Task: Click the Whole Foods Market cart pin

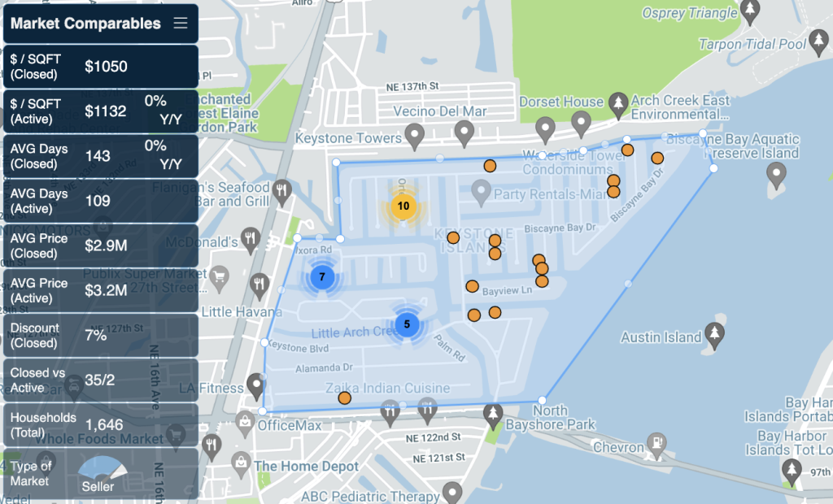Action: pos(176,437)
